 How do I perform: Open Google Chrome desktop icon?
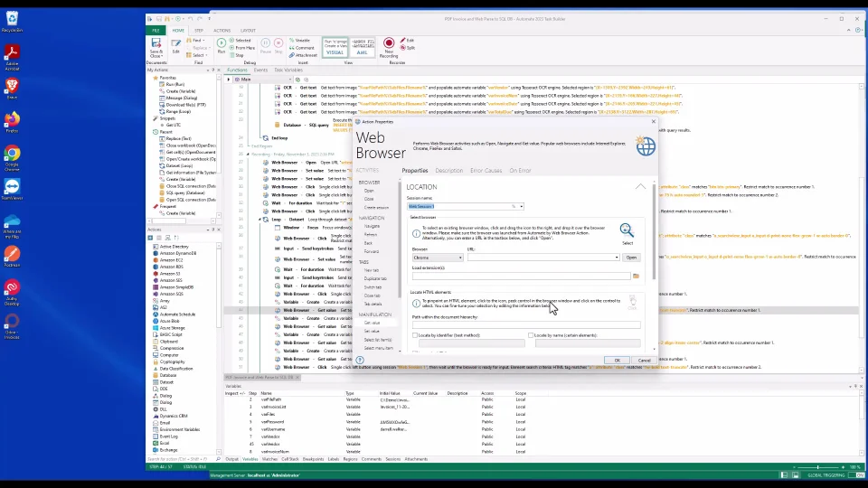tap(12, 158)
